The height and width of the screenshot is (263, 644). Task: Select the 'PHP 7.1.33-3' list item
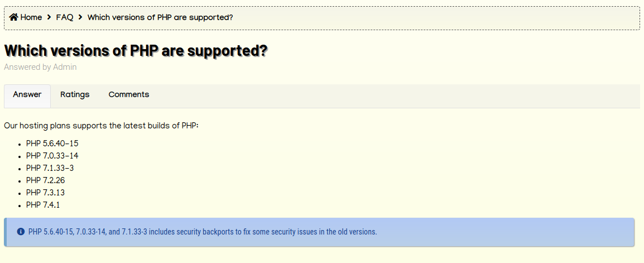point(50,168)
